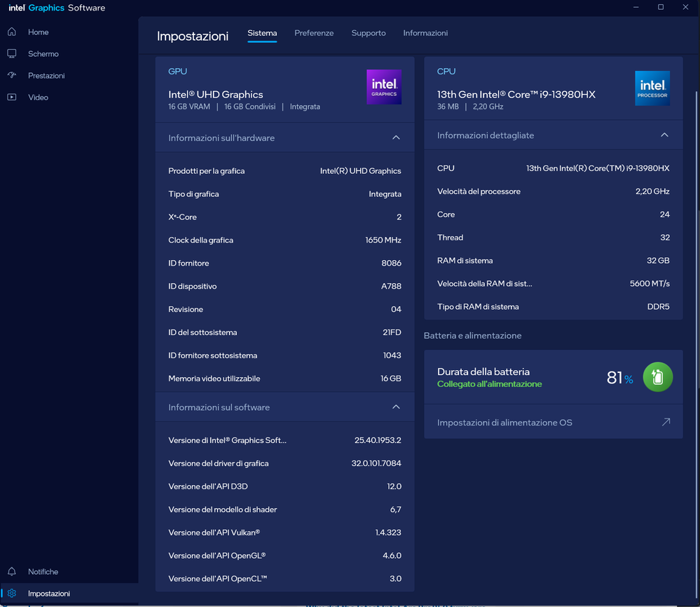Click the 16 GB VRAM subtitle text
The image size is (700, 607).
(x=189, y=107)
